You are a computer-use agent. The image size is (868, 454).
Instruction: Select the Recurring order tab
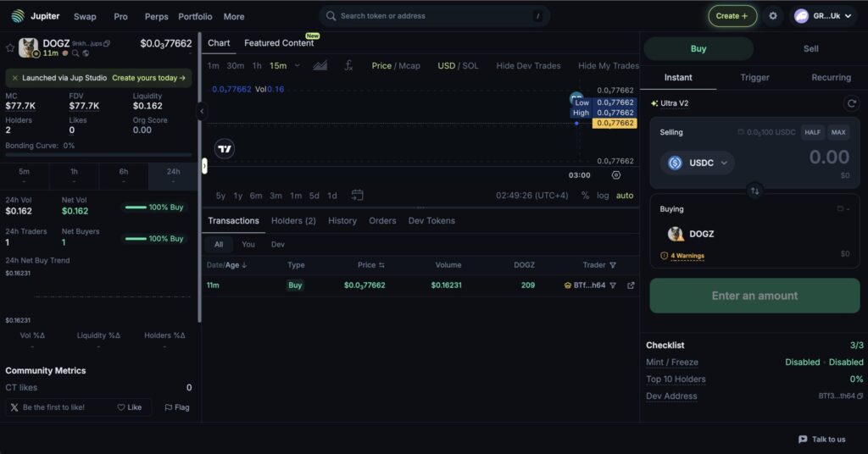pyautogui.click(x=831, y=77)
